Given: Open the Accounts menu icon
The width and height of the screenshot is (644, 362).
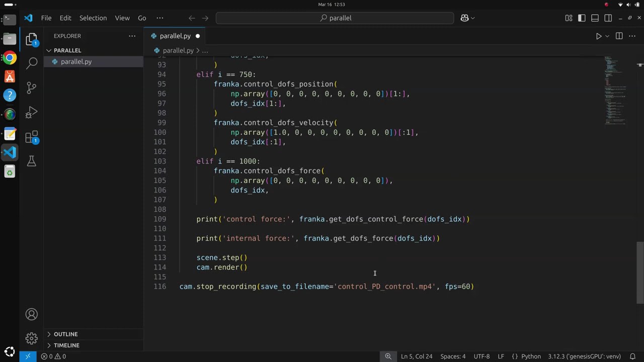Looking at the screenshot, I should (x=31, y=314).
